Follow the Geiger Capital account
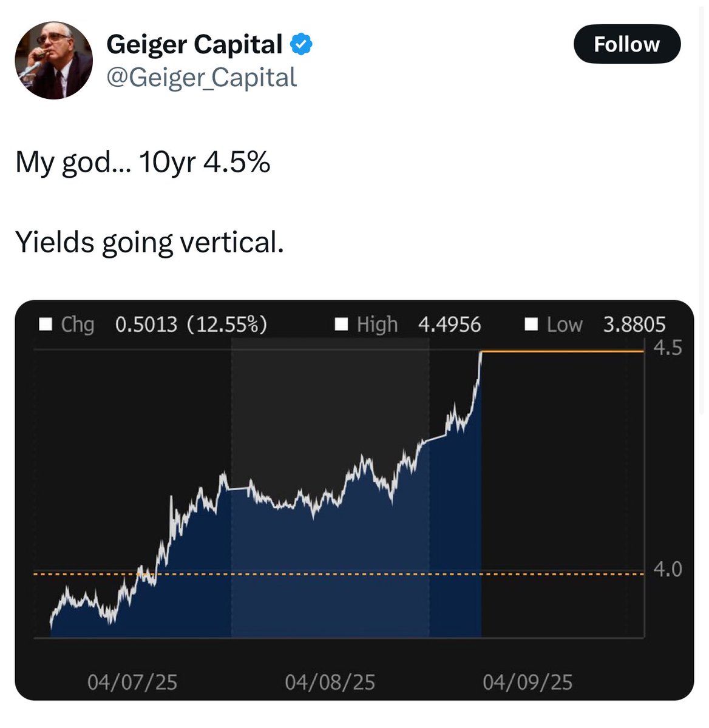This screenshot has width=709, height=728. tap(627, 44)
